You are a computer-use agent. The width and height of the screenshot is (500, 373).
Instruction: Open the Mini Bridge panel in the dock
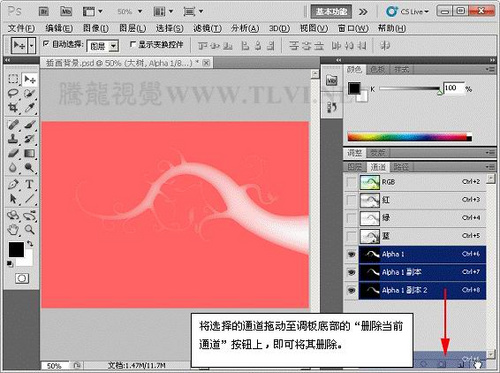click(331, 81)
